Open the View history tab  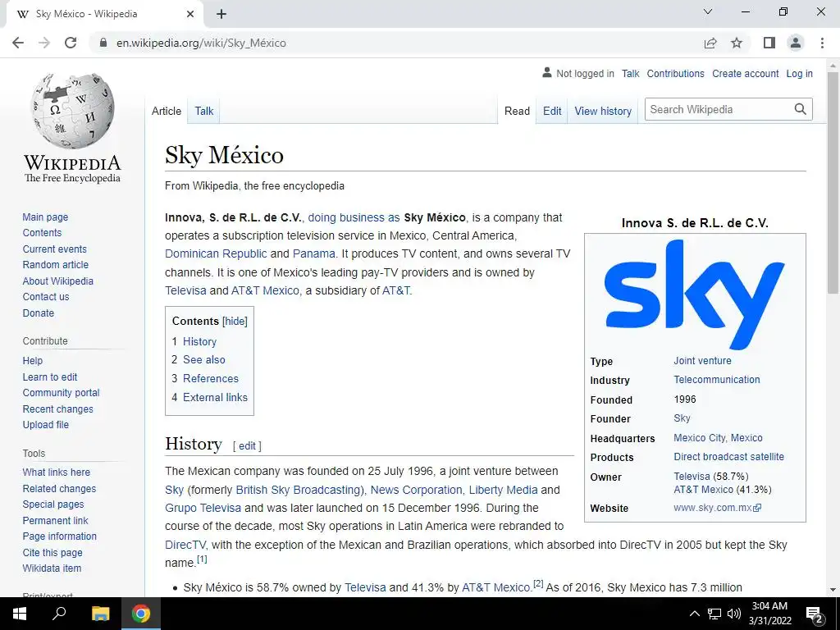tap(603, 111)
